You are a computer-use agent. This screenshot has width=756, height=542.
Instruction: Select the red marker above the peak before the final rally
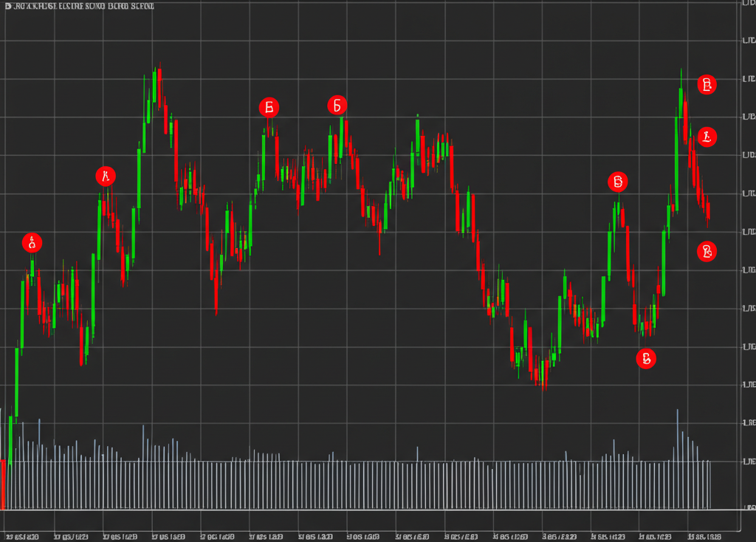click(617, 182)
